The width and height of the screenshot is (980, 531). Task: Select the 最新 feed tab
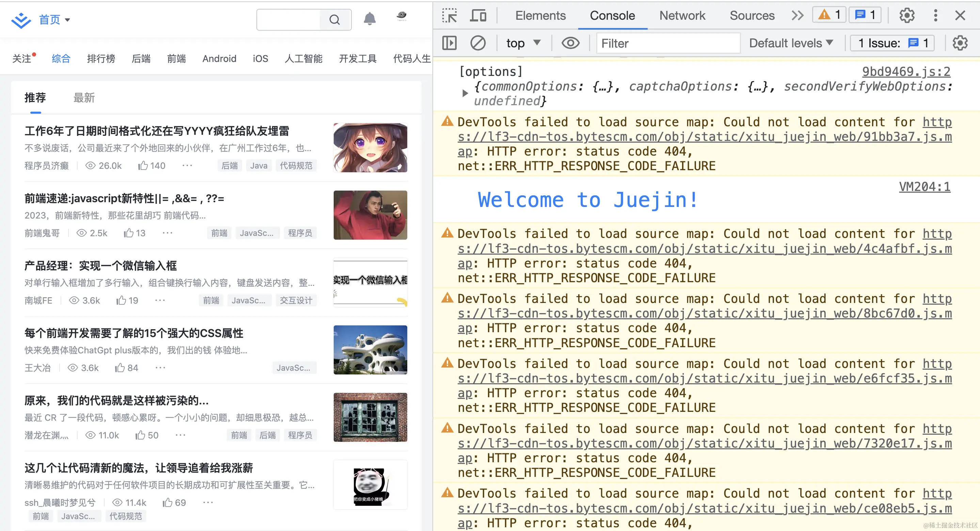click(x=84, y=98)
